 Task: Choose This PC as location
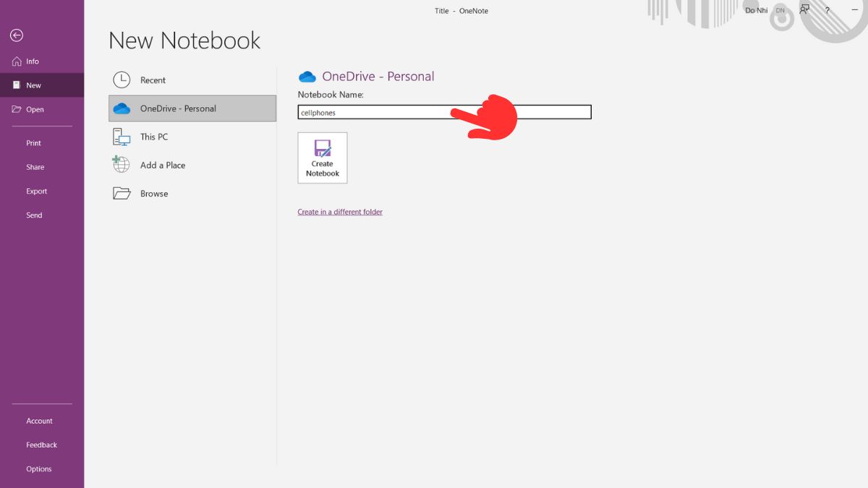click(x=192, y=137)
